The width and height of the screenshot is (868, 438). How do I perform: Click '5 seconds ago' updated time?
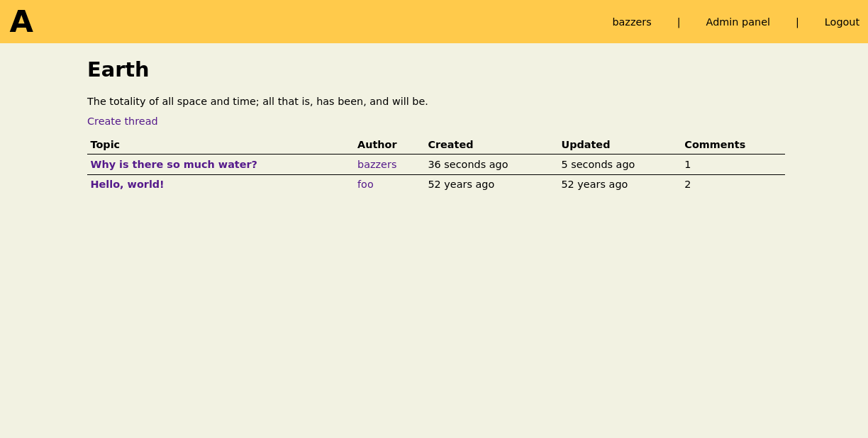click(x=598, y=164)
